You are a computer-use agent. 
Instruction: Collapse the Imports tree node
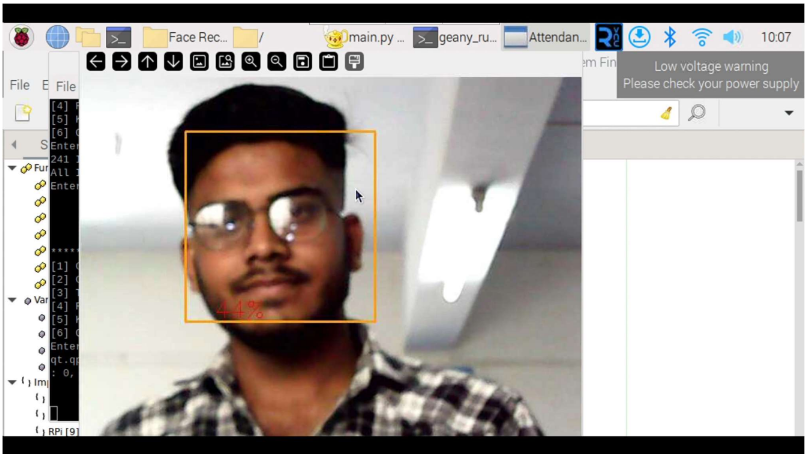[x=12, y=382]
